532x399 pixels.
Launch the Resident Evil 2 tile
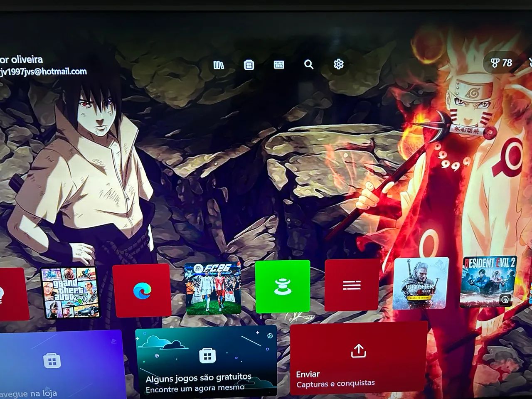coord(489,282)
